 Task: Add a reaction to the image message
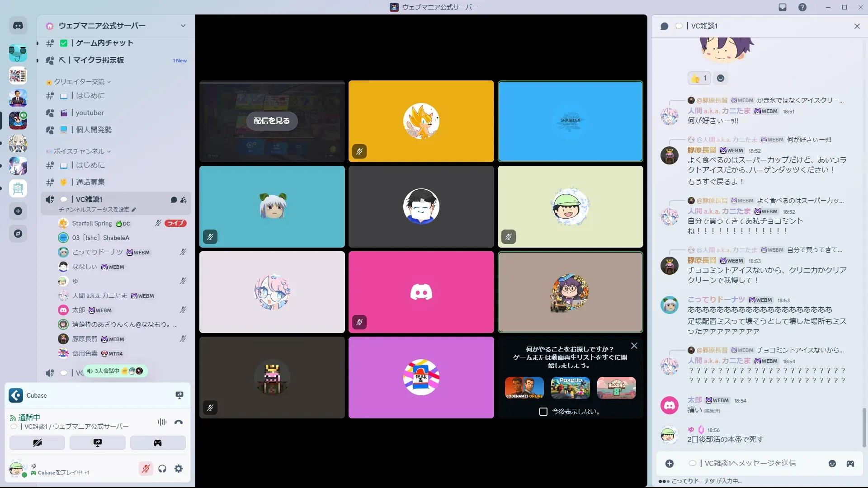[721, 78]
